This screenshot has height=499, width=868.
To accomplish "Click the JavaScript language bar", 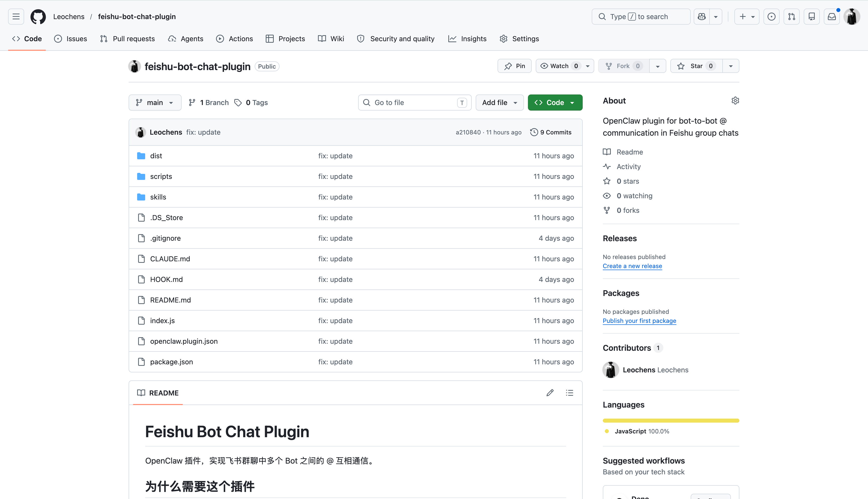I will [671, 421].
